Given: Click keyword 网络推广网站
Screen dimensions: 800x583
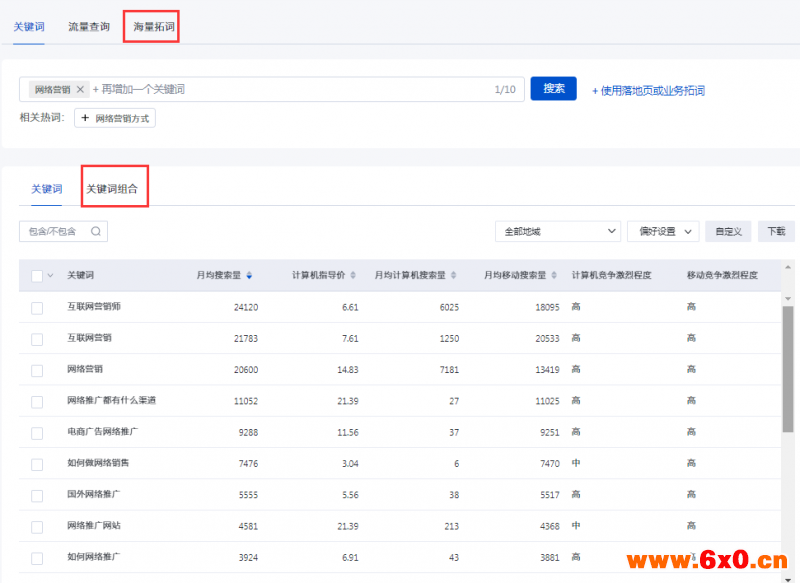Looking at the screenshot, I should (94, 525).
